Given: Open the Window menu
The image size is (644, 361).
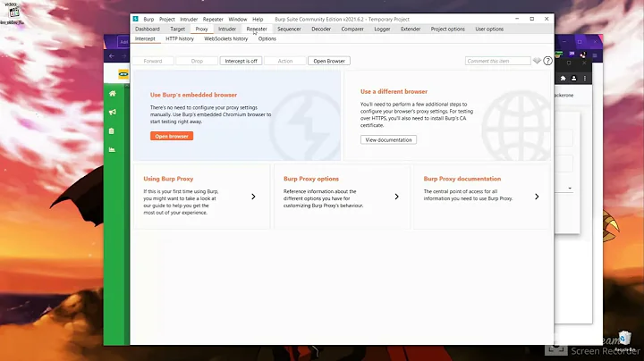Looking at the screenshot, I should [x=237, y=20].
